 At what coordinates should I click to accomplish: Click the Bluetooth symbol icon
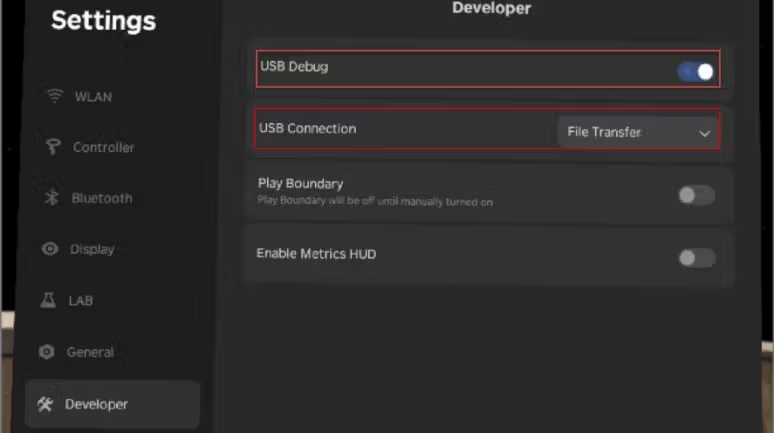52,198
